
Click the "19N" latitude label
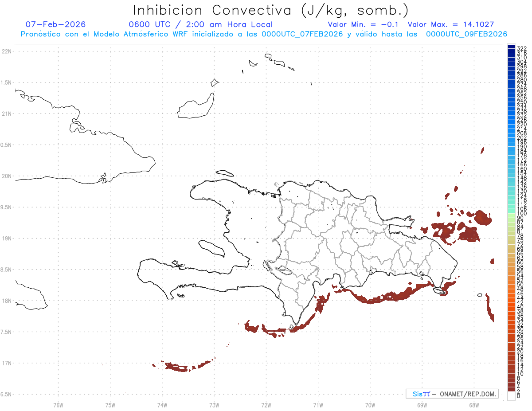point(7,239)
